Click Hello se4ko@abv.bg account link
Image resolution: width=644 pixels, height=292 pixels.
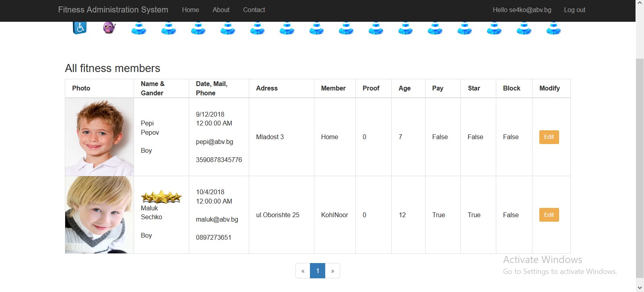(522, 10)
